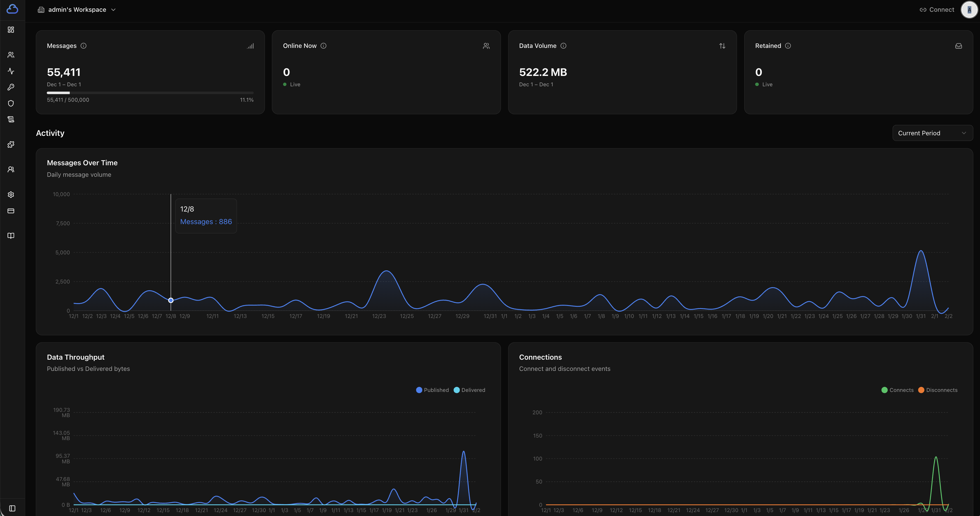Click the inbox icon on the Retained card
This screenshot has width=980, height=516.
[959, 46]
